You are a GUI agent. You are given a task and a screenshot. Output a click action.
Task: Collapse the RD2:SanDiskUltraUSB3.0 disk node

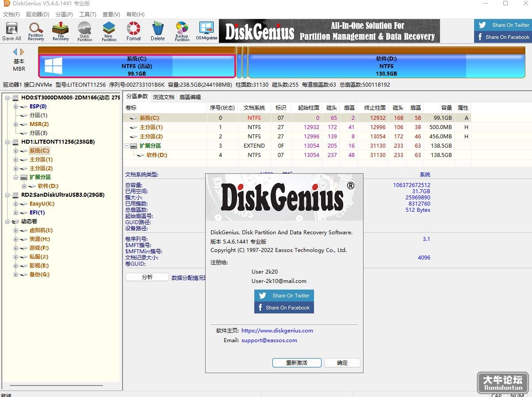[x=8, y=195]
